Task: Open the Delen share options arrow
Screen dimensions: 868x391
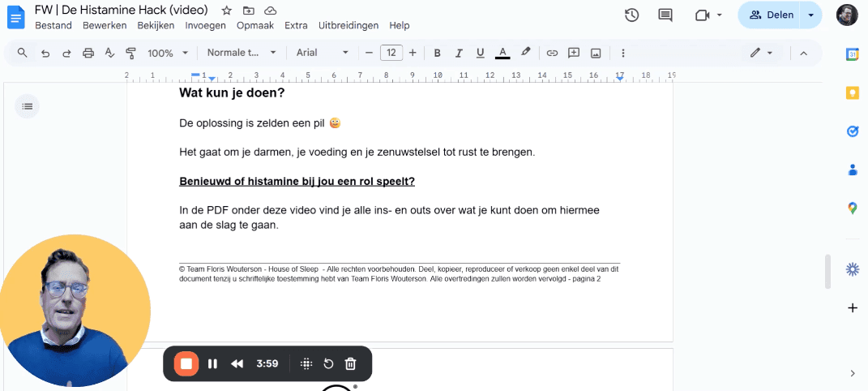Action: [x=811, y=15]
